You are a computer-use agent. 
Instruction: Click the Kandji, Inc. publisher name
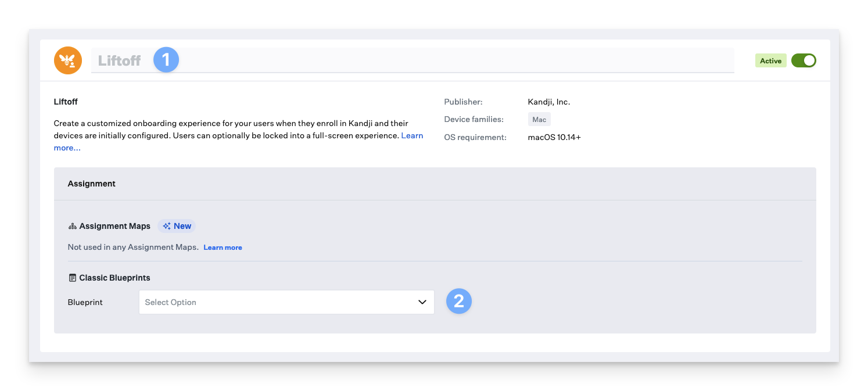(x=548, y=102)
